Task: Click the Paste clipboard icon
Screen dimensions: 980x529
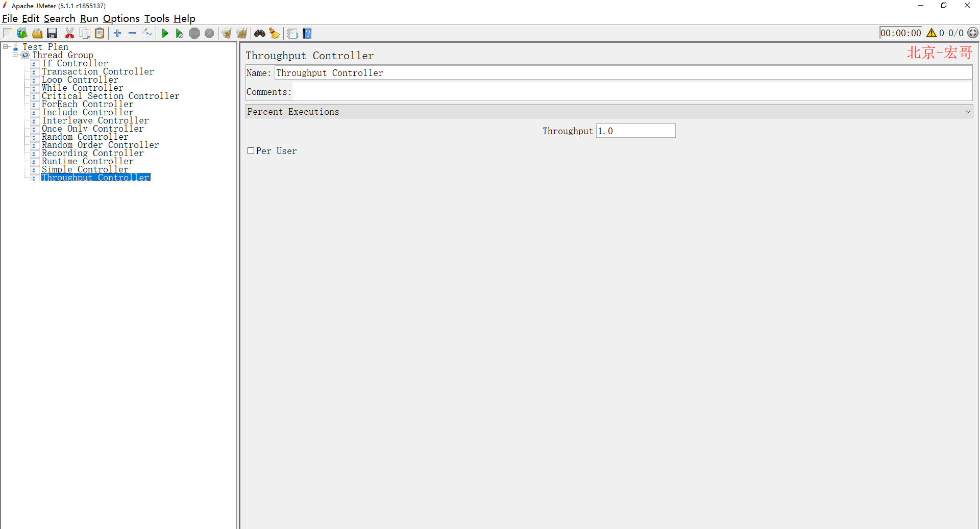Action: pos(100,33)
